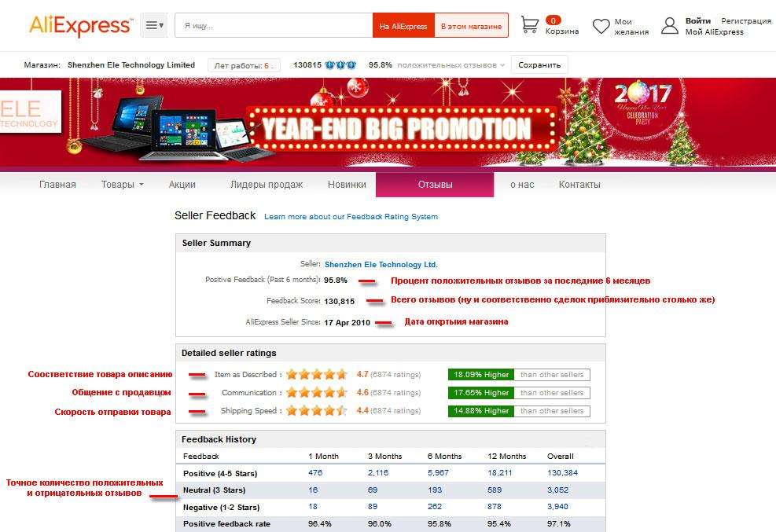Click seller link 'Shenzhen Ele Technology Ltd.'
The width and height of the screenshot is (776, 532).
pyautogui.click(x=381, y=265)
